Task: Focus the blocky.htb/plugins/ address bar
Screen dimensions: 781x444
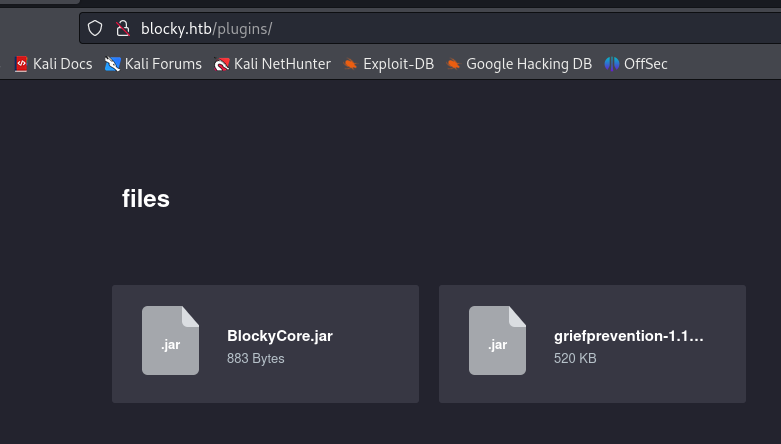Action: pyautogui.click(x=400, y=28)
